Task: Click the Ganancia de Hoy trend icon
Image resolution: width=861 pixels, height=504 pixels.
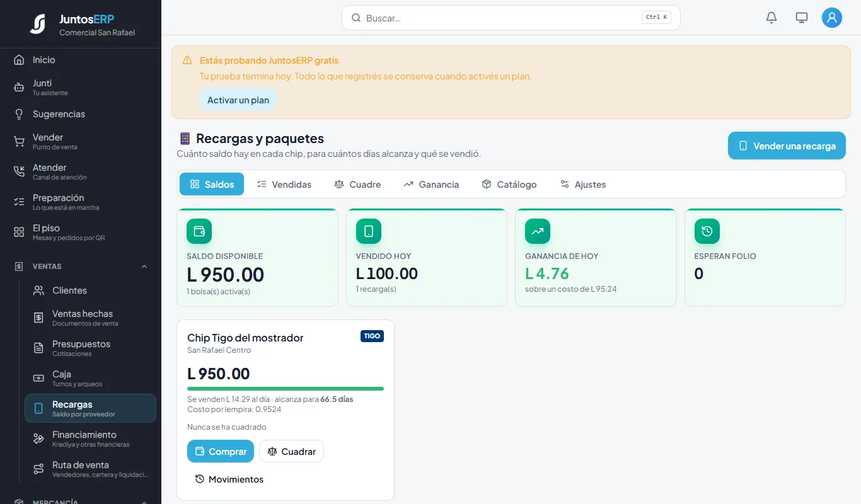Action: 538,231
